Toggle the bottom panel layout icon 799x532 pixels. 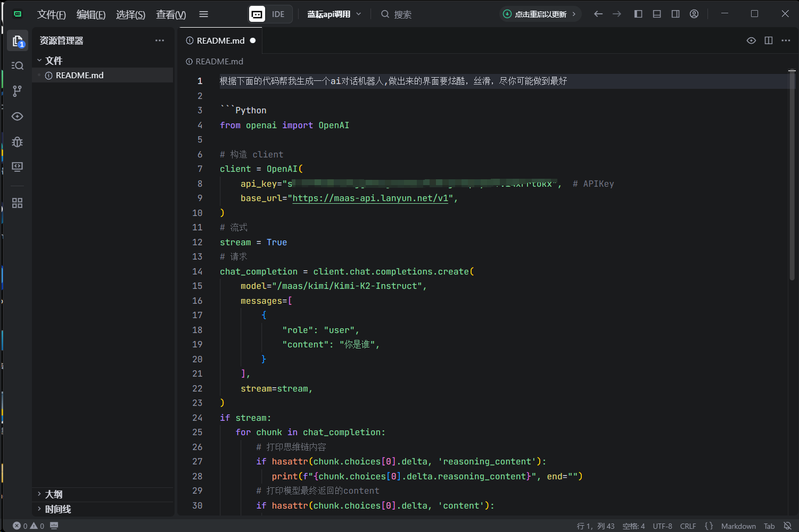tap(657, 14)
